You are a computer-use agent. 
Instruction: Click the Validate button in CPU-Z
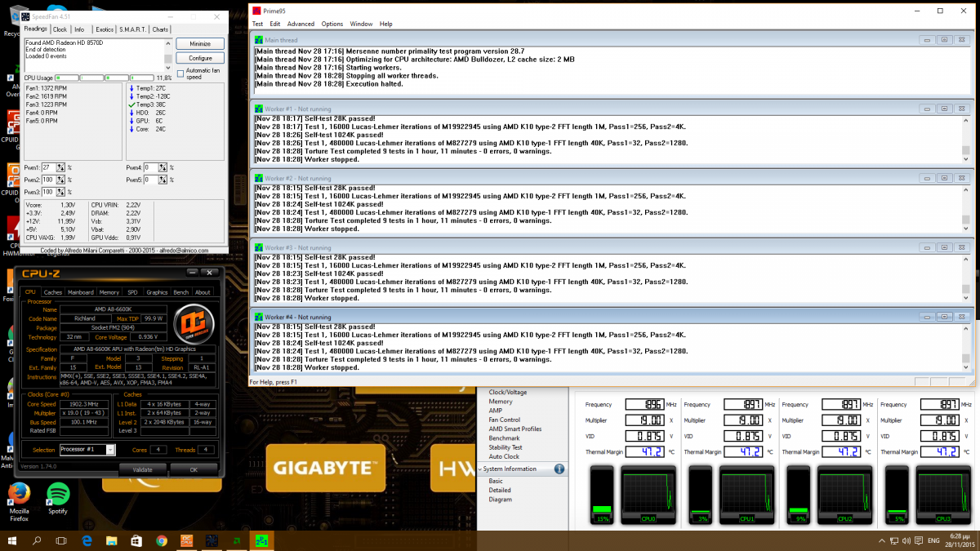[x=142, y=469]
